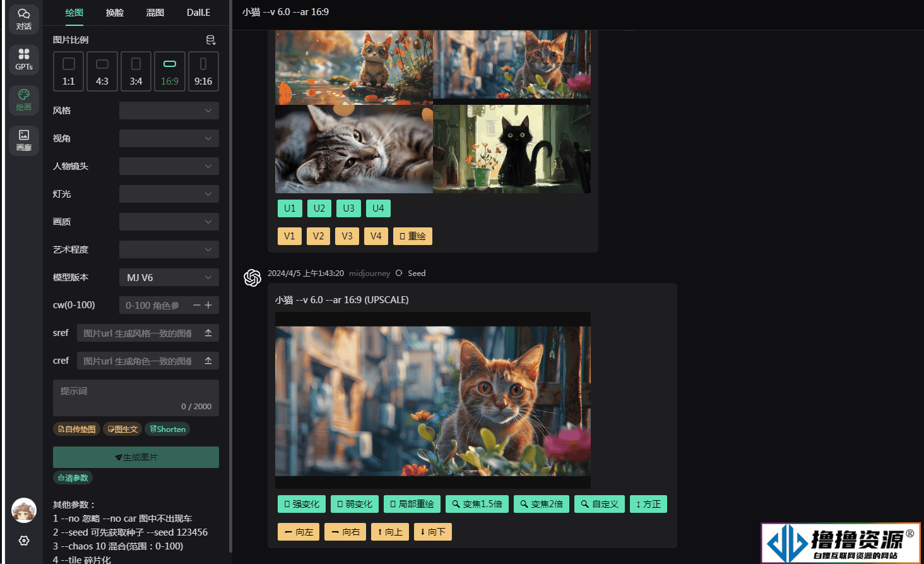Switch to the 混图 tab
The image size is (924, 564).
pos(155,13)
